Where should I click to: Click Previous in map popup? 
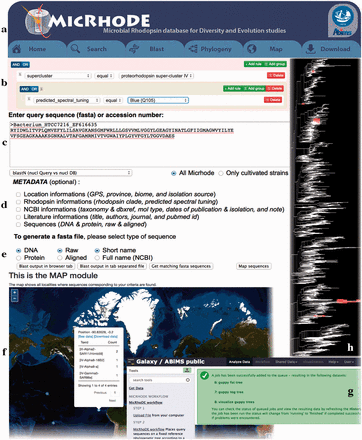tap(101, 393)
